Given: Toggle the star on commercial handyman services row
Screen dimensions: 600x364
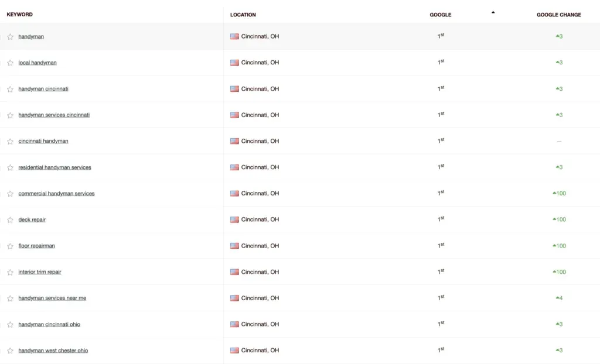Looking at the screenshot, I should coord(9,193).
